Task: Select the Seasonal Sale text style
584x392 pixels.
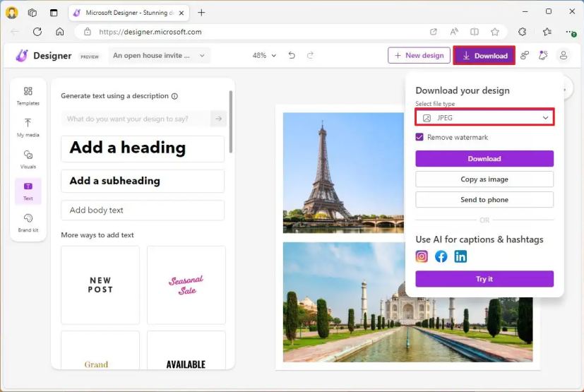Action: pos(186,285)
